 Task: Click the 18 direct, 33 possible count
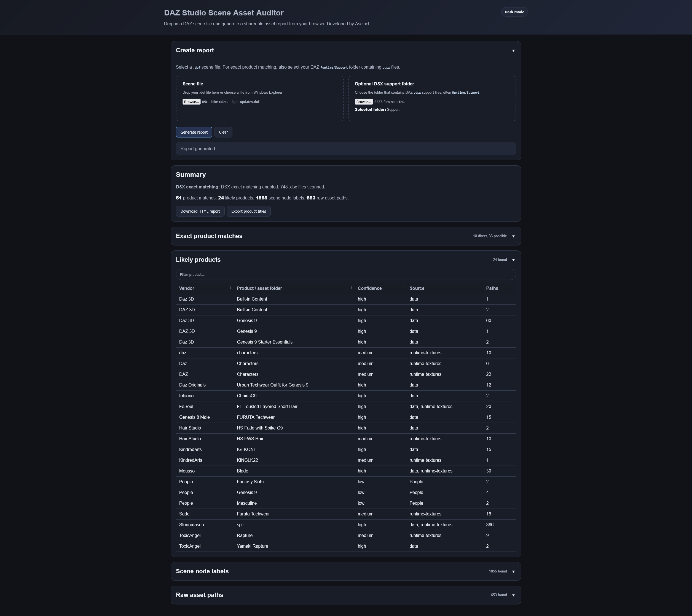point(490,236)
